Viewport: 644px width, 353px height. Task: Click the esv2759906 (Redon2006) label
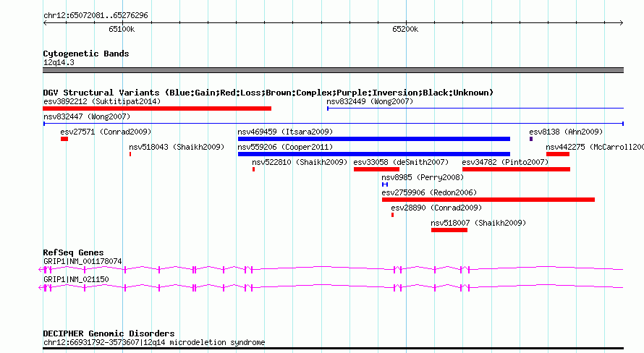coord(429,192)
